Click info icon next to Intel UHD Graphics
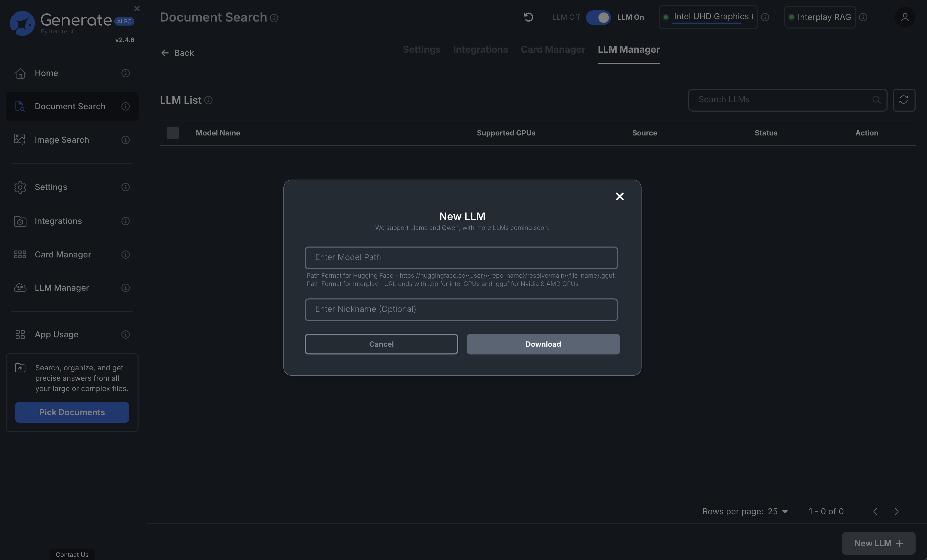The height and width of the screenshot is (560, 927). coord(765,17)
